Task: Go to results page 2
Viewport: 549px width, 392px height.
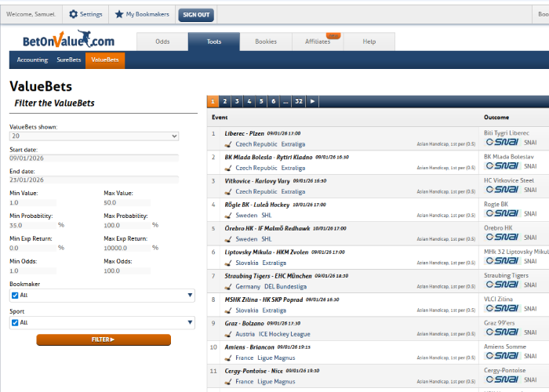Action: point(225,101)
